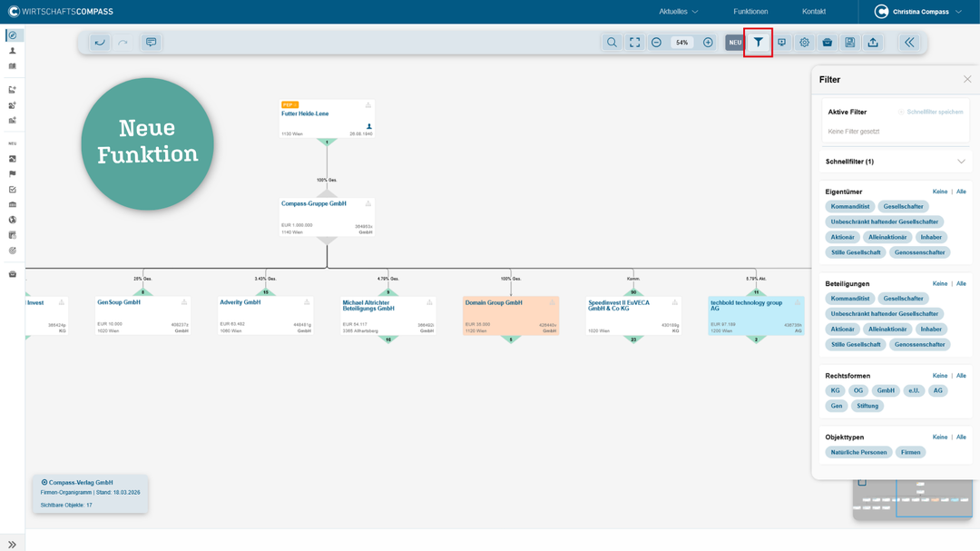Open the Aktuelles dropdown menu
Viewport: 980px width, 551px height.
[x=678, y=12]
